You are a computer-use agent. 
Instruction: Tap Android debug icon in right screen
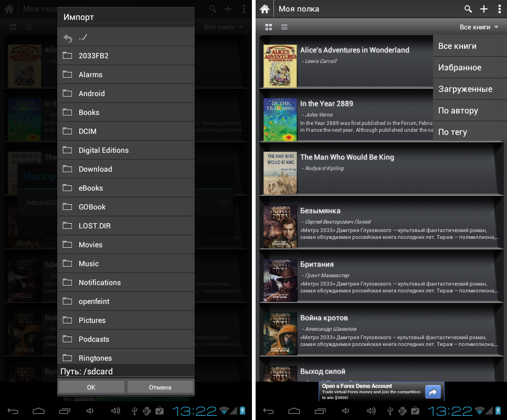click(x=403, y=411)
